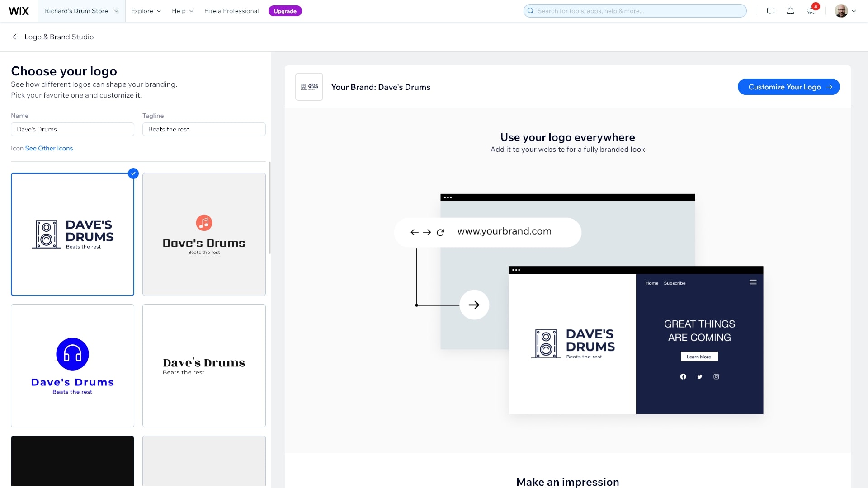Click Home in the website preview

[x=652, y=283]
